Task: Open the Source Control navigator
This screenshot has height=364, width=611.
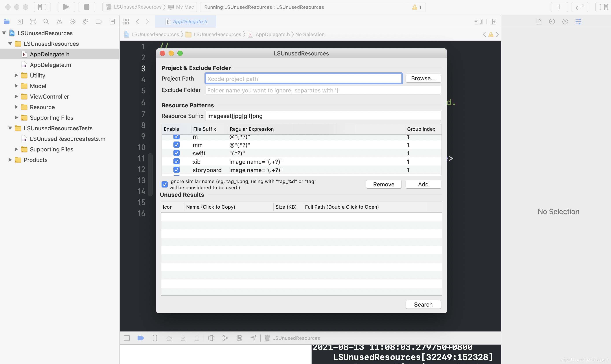Action: point(20,22)
